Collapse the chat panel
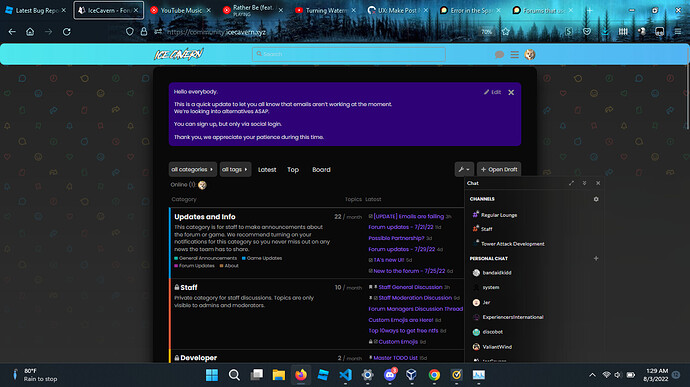Viewport: 690px width, 387px height. [584, 183]
